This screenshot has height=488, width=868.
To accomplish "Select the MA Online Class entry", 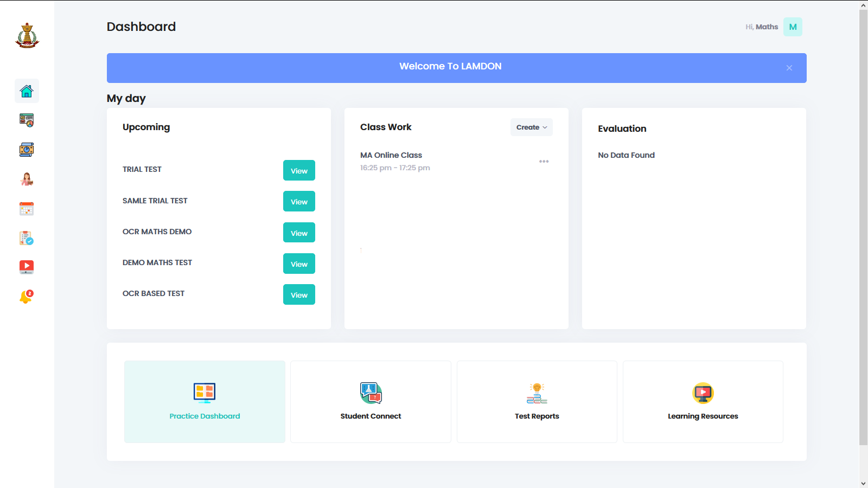I will point(391,155).
